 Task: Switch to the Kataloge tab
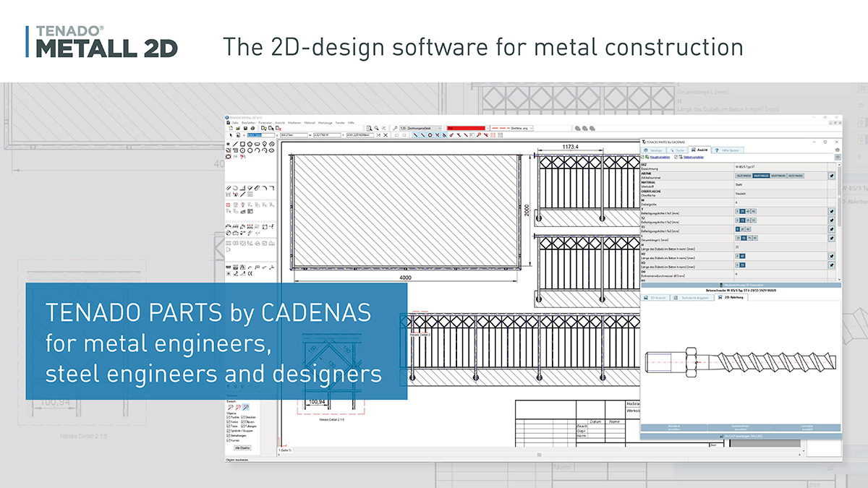655,150
